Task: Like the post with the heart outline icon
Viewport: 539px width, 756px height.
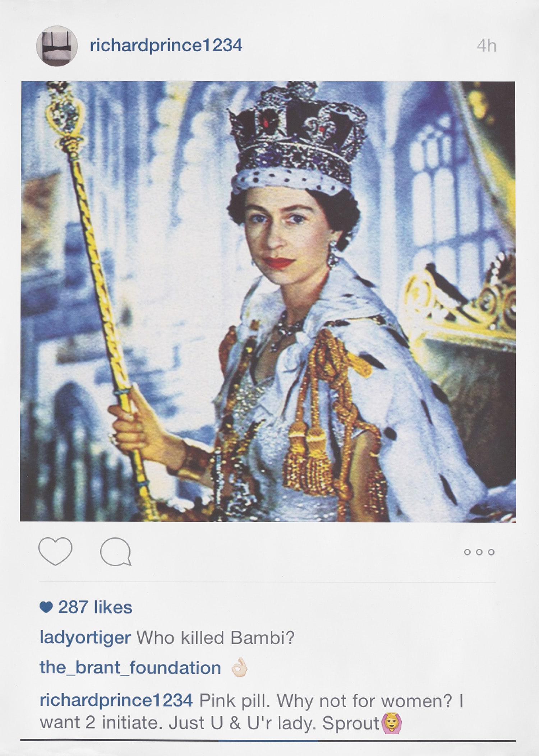Action: [55, 551]
